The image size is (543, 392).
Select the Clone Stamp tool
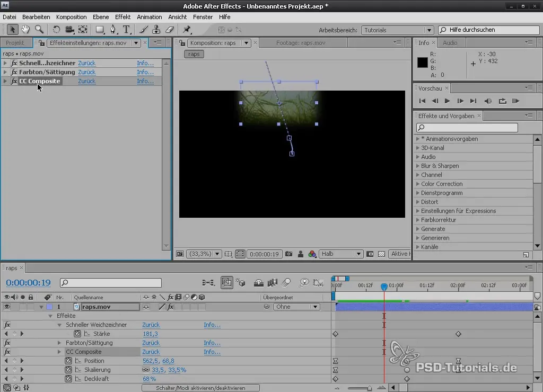point(157,30)
